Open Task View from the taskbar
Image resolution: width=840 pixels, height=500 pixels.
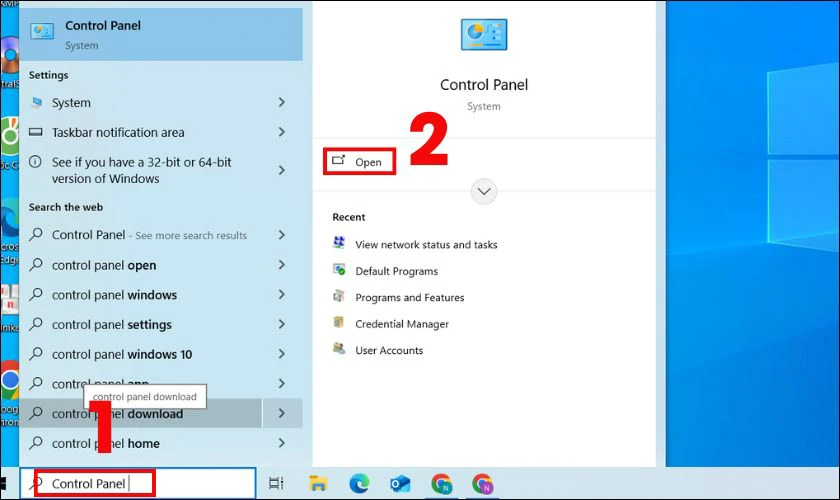pyautogui.click(x=276, y=483)
